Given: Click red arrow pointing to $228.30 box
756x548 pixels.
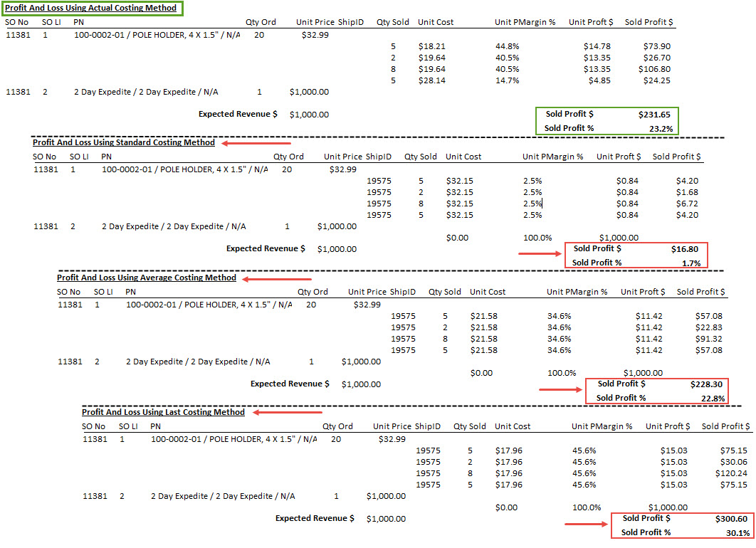Looking at the screenshot, I should pos(561,389).
